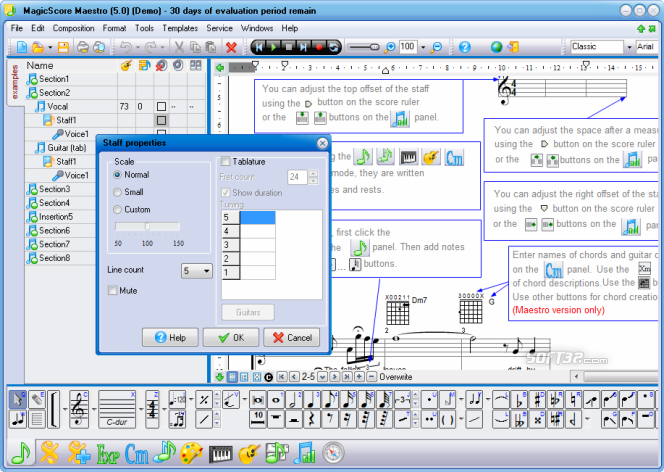Select the eraser tool

pyautogui.click(x=37, y=399)
